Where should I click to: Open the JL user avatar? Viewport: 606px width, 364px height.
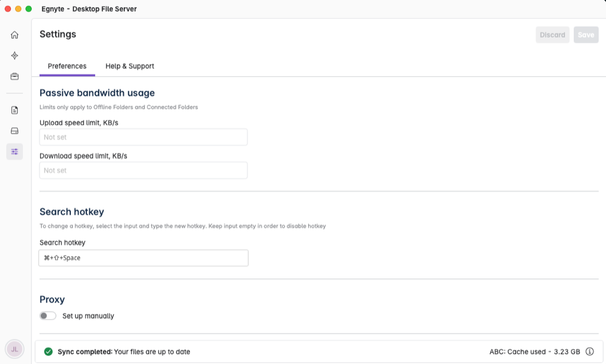15,349
